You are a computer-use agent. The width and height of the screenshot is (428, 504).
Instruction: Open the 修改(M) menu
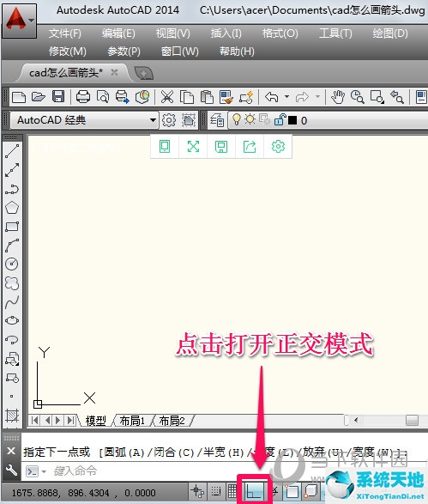click(68, 52)
